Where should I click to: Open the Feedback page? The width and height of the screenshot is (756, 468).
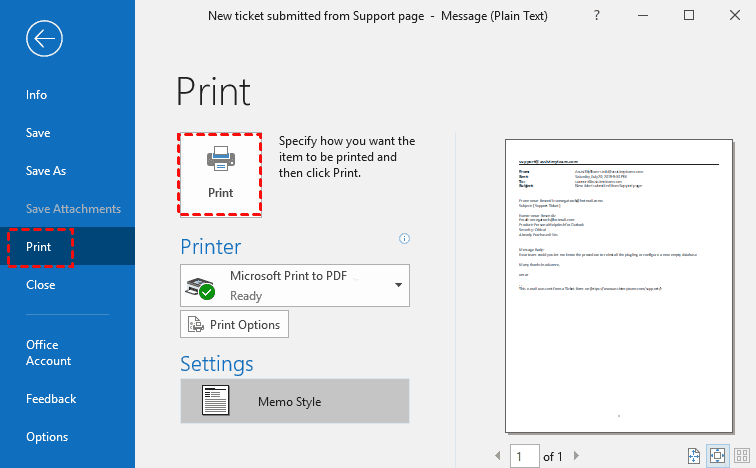(x=51, y=399)
